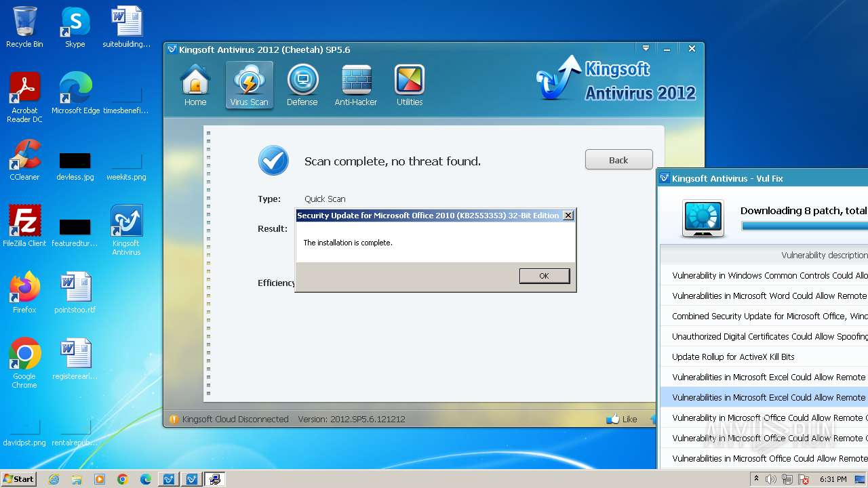Click the Vul Fix monitor icon

pos(703,218)
